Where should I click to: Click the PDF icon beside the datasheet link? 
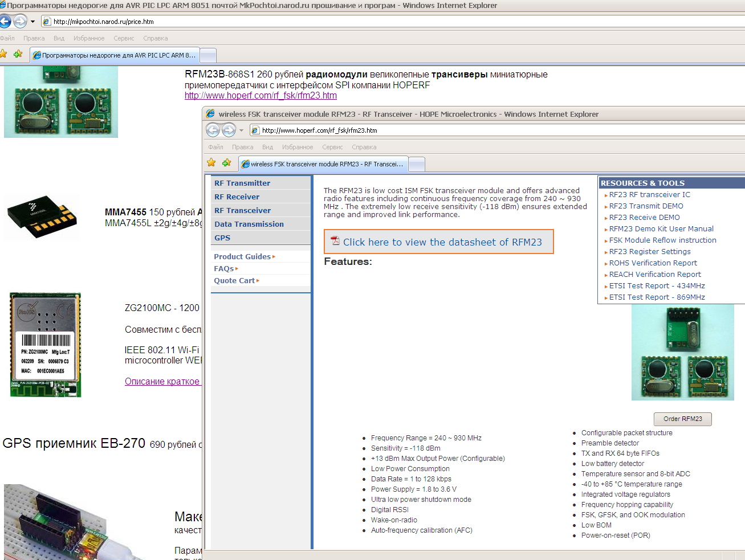click(x=335, y=242)
